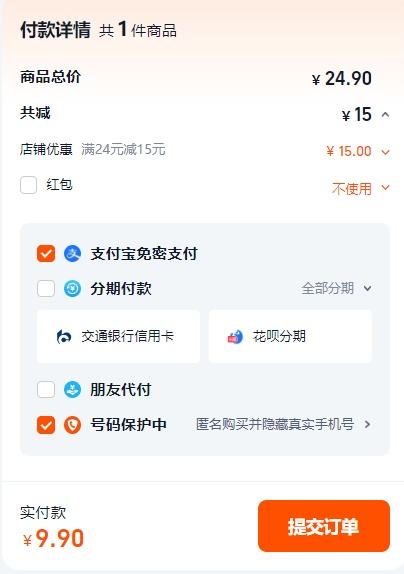The width and height of the screenshot is (404, 574).
Task: Open 匿名购买并隐藏真实手机号 details link
Action: tap(275, 425)
